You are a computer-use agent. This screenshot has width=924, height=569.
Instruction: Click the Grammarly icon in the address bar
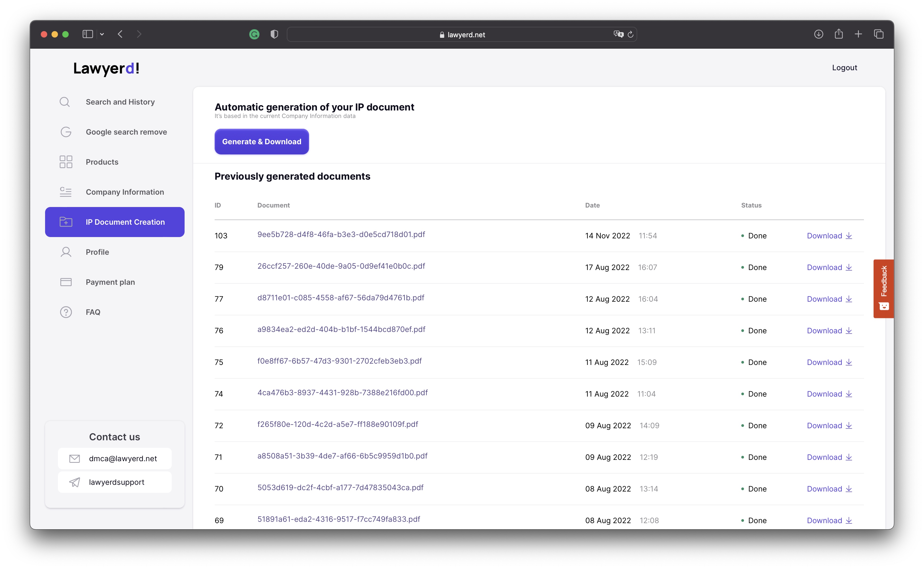(x=255, y=34)
